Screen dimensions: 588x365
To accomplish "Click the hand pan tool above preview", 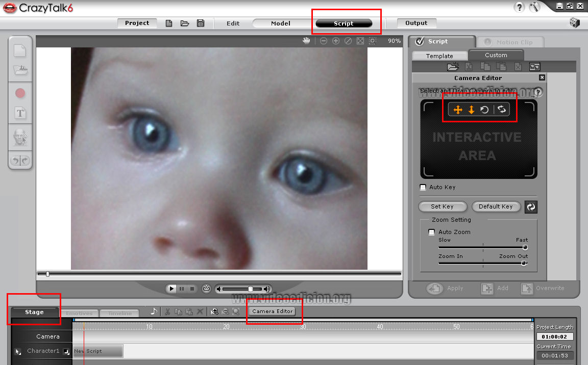I will 306,41.
